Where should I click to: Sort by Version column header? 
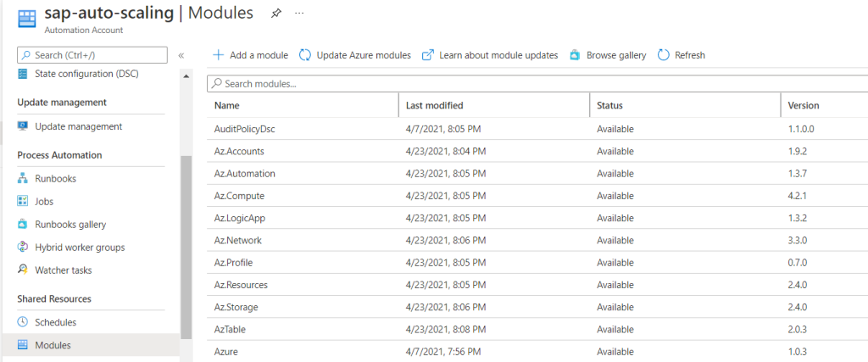(x=804, y=105)
